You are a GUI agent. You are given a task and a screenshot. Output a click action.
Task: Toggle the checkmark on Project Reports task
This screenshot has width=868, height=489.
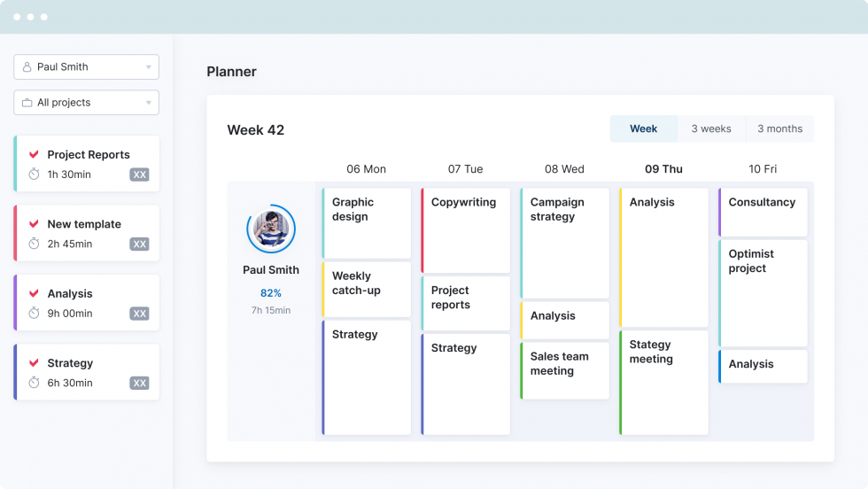[x=35, y=154]
